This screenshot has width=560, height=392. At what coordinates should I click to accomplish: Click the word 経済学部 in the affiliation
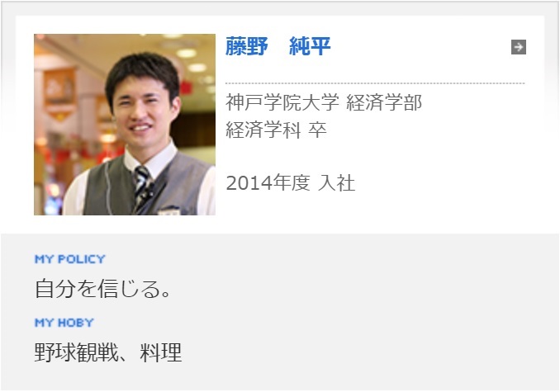(x=384, y=102)
